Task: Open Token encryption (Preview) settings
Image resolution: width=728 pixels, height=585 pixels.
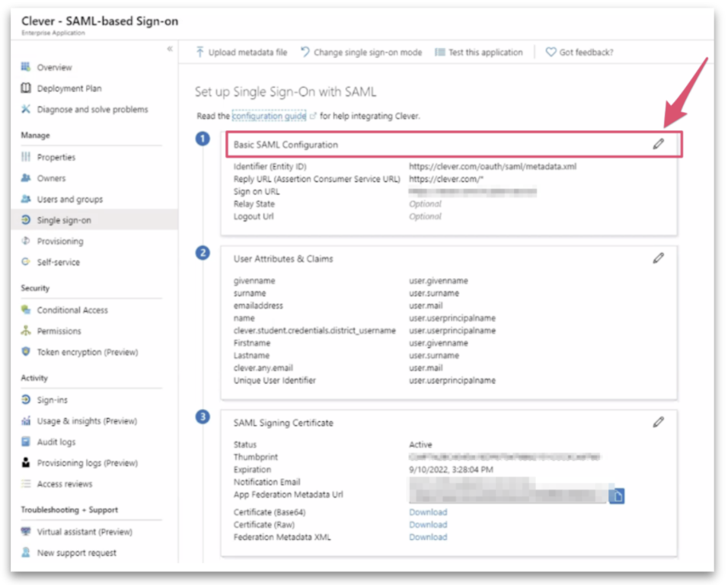Action: click(x=72, y=352)
